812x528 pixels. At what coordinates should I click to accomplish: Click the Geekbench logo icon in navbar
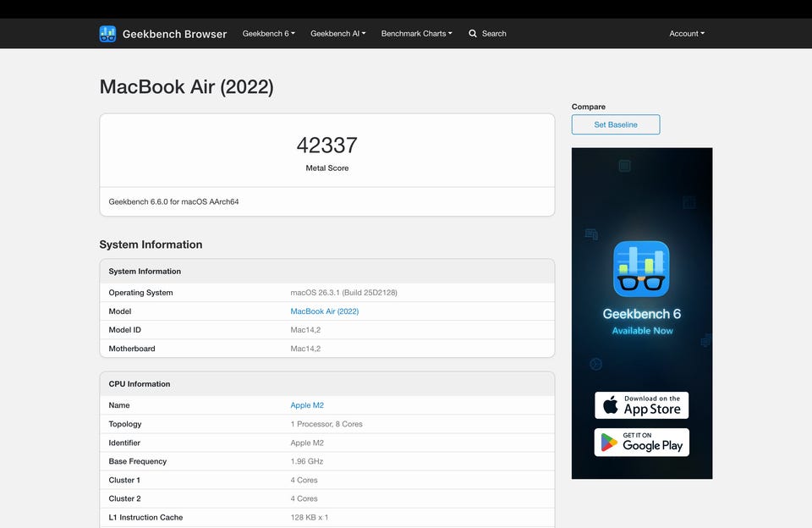(107, 34)
